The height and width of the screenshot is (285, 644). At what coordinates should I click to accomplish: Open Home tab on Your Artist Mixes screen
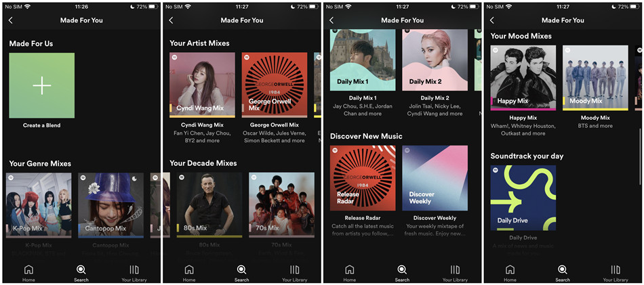click(189, 273)
